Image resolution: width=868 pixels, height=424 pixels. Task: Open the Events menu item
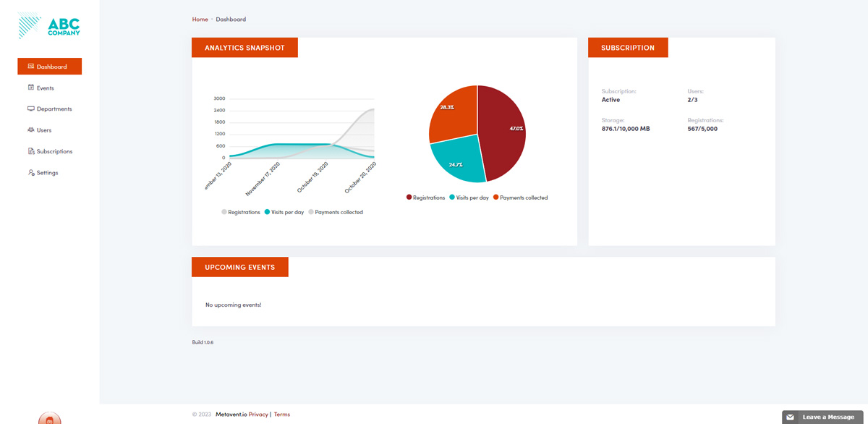pyautogui.click(x=46, y=88)
